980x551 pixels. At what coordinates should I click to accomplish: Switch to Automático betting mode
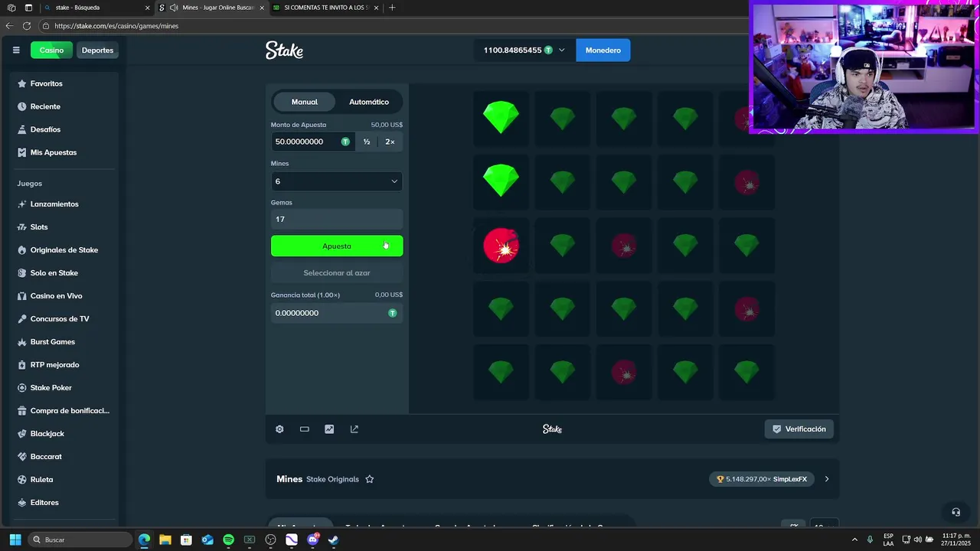coord(369,102)
